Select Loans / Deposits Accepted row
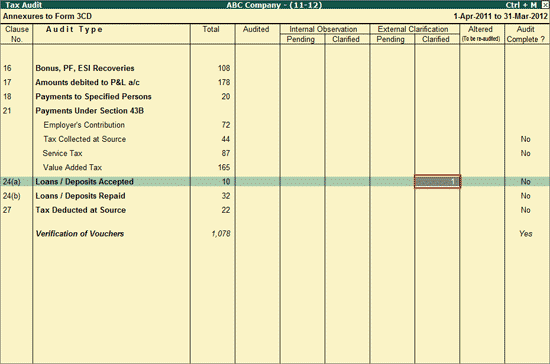Screen dimensions: 550x364 pyautogui.click(x=275, y=182)
